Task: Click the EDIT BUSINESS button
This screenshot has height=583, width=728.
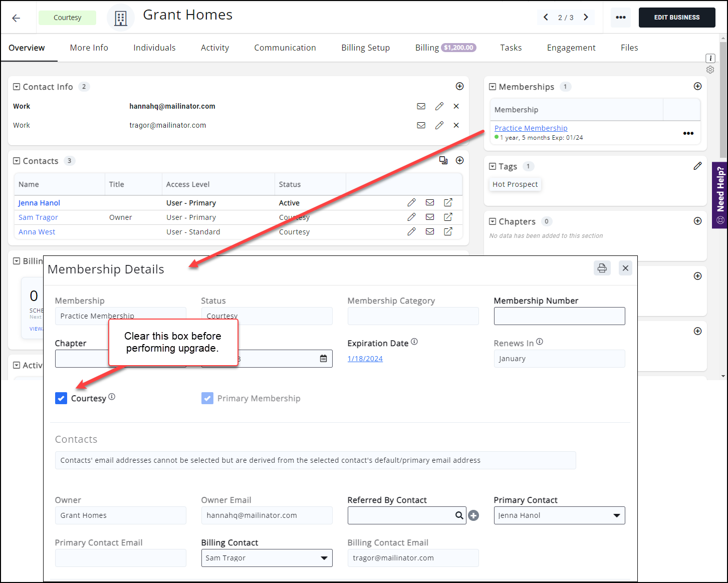Action: point(676,18)
